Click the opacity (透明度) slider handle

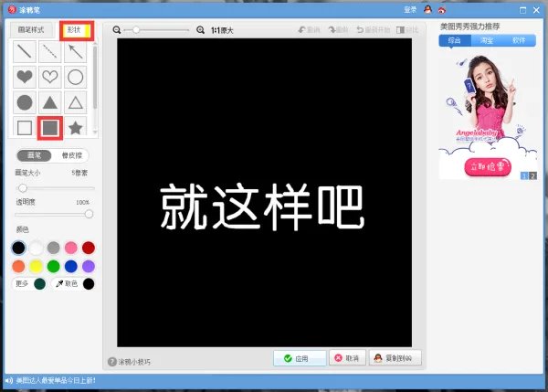[x=89, y=214]
